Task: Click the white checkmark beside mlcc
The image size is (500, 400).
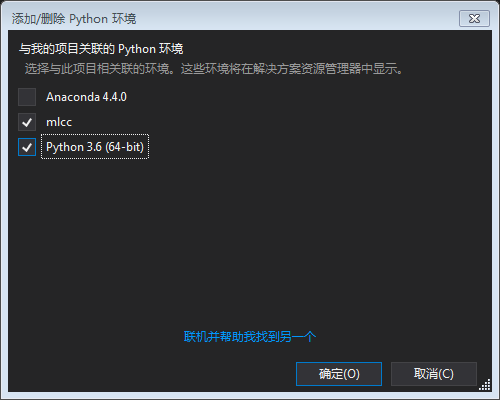Action: click(27, 122)
